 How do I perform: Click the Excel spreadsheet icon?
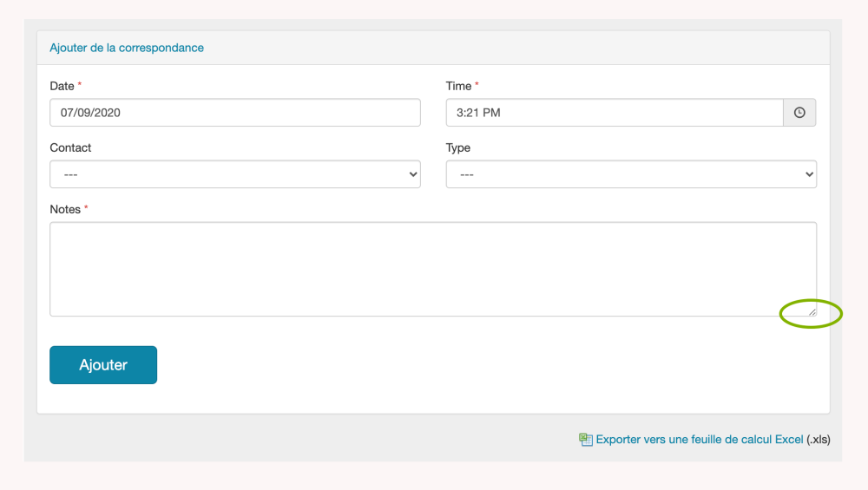coord(586,440)
